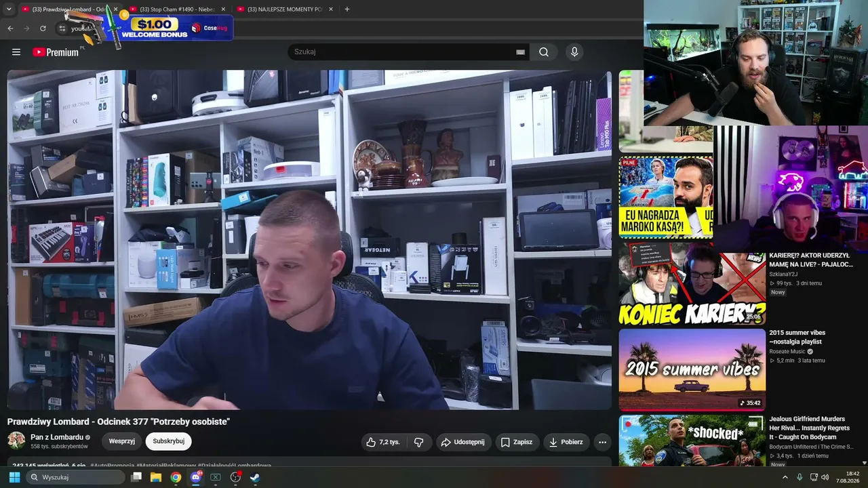Screen dimensions: 868x488
Task: Go to YouTube Premium home logo
Action: (56, 52)
